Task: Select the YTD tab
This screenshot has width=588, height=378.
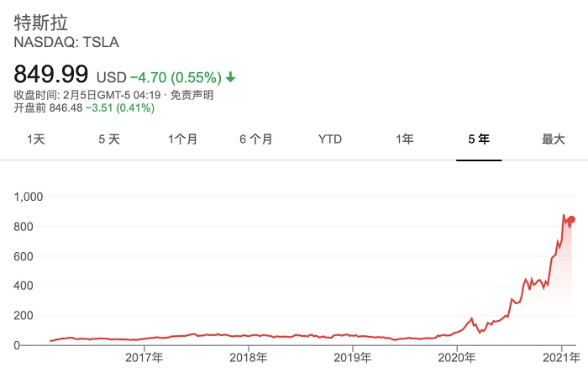Action: pyautogui.click(x=330, y=139)
